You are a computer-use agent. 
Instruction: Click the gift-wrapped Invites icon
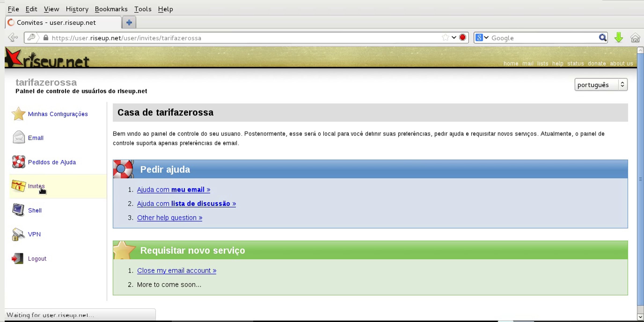(x=19, y=186)
